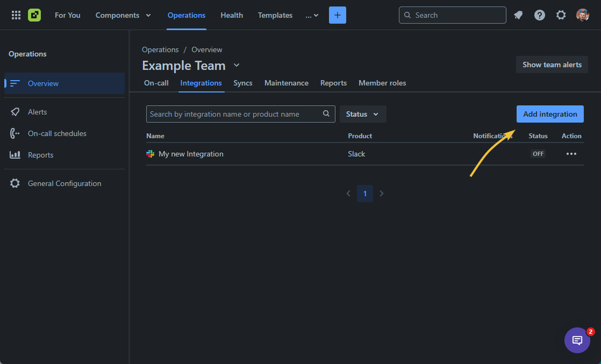The image size is (601, 364).
Task: Click the Product column header
Action: point(360,136)
